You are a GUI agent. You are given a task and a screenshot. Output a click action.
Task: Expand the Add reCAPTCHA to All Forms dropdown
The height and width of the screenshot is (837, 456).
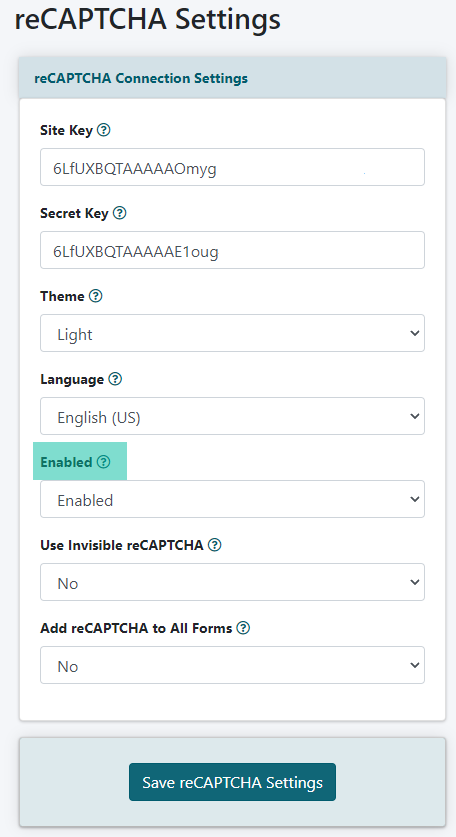click(232, 665)
